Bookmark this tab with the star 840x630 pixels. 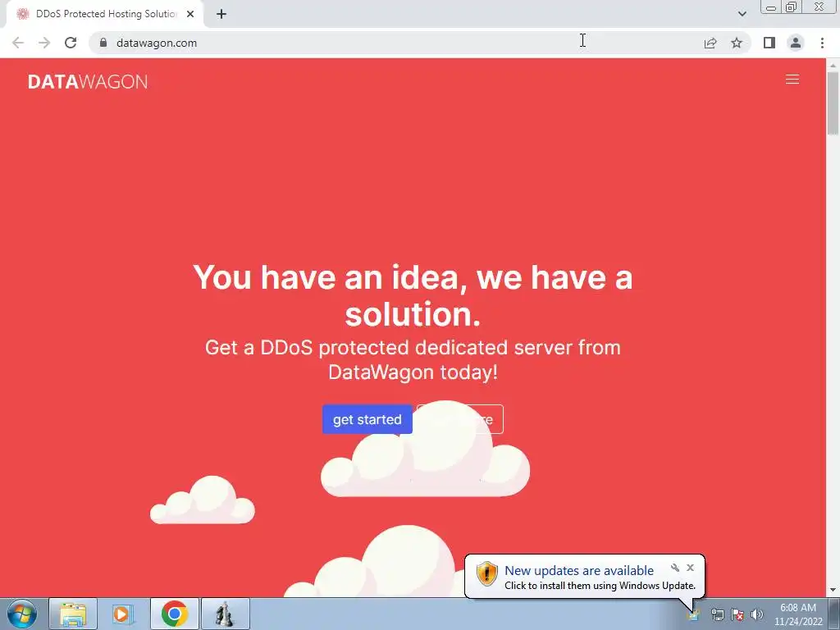pyautogui.click(x=737, y=43)
